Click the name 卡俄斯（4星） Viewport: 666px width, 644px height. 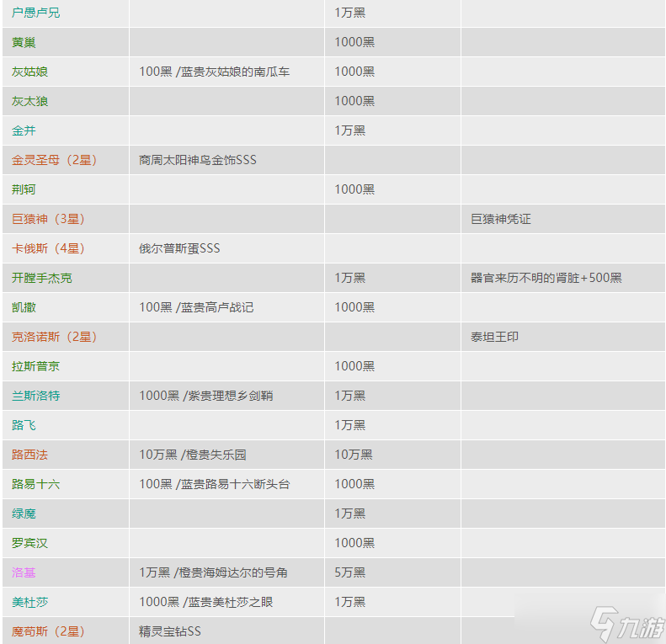tap(49, 248)
